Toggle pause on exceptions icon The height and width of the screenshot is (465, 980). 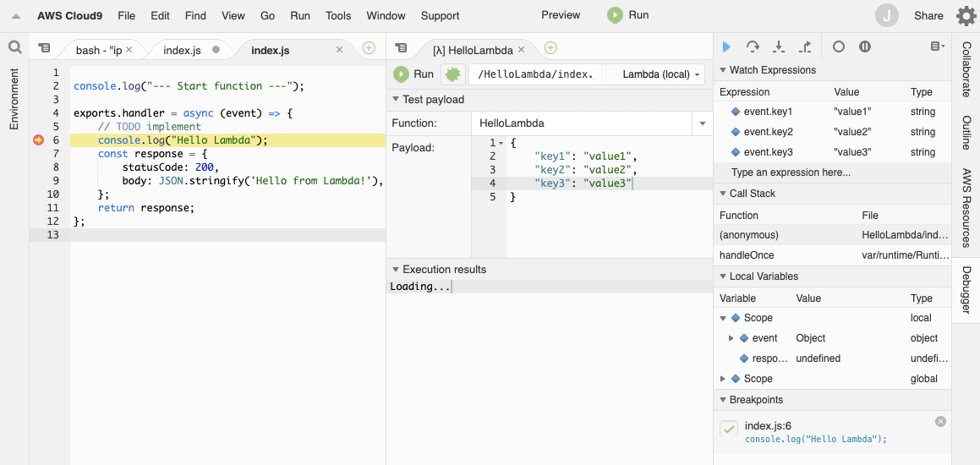(865, 46)
